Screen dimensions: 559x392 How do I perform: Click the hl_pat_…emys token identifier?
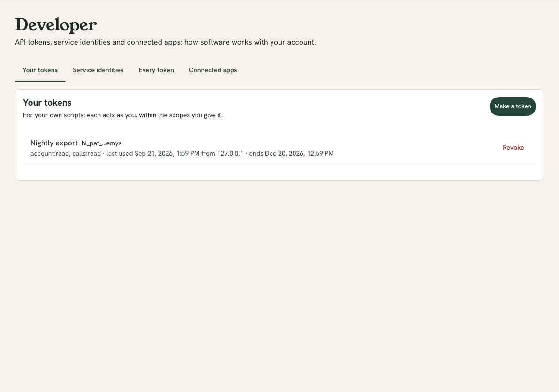(102, 143)
